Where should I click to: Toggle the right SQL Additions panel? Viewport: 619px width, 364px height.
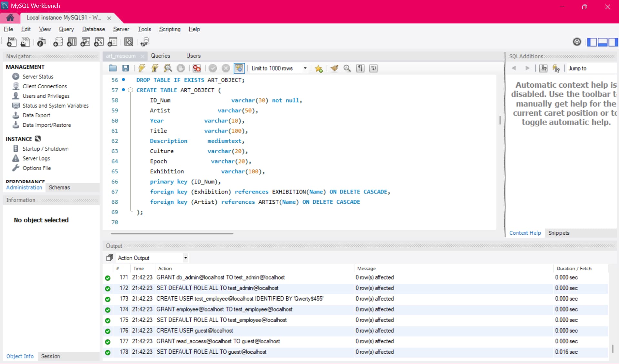613,42
